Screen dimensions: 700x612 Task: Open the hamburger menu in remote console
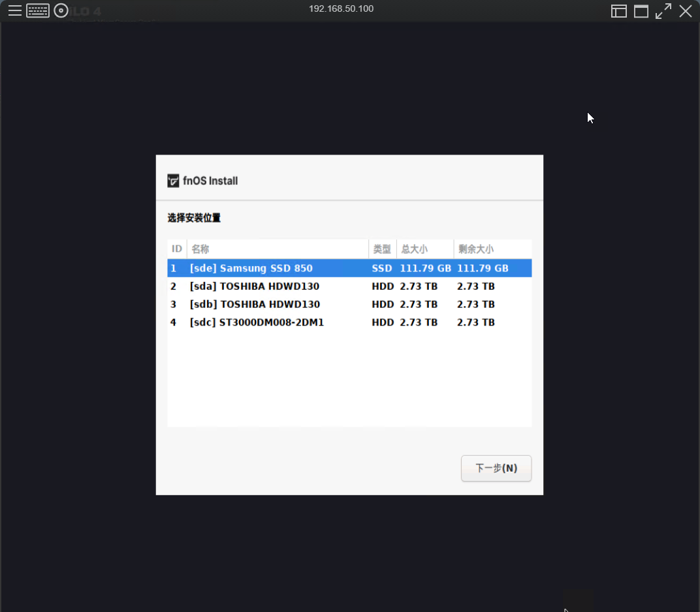pyautogui.click(x=15, y=10)
